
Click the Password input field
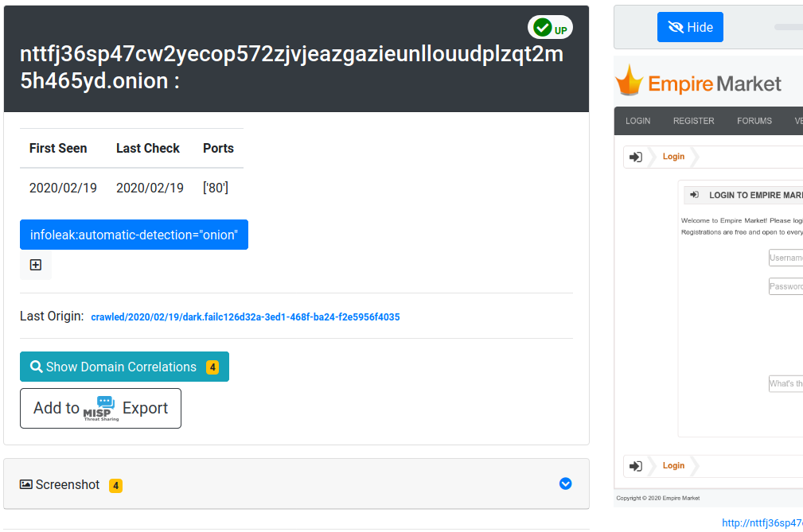click(x=785, y=286)
